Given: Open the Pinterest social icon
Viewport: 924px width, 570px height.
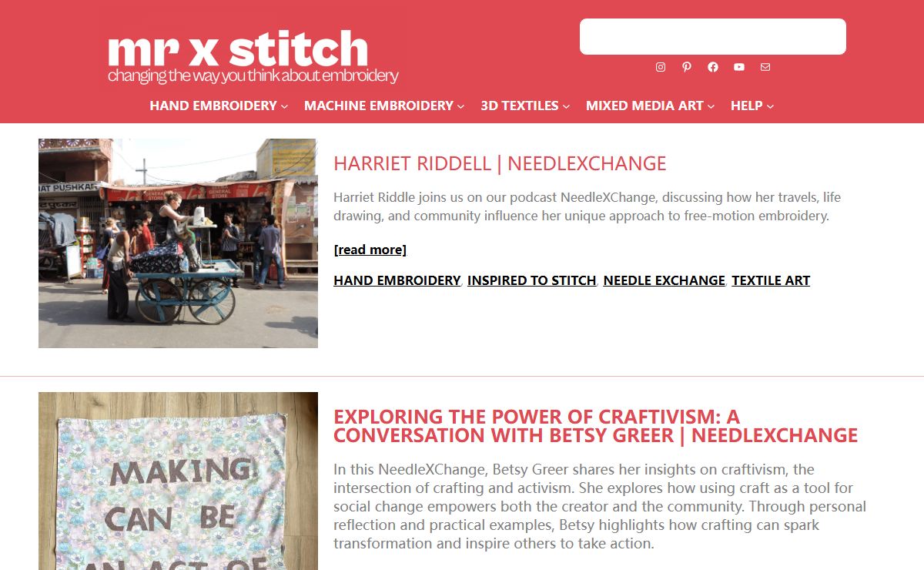Looking at the screenshot, I should (x=687, y=67).
